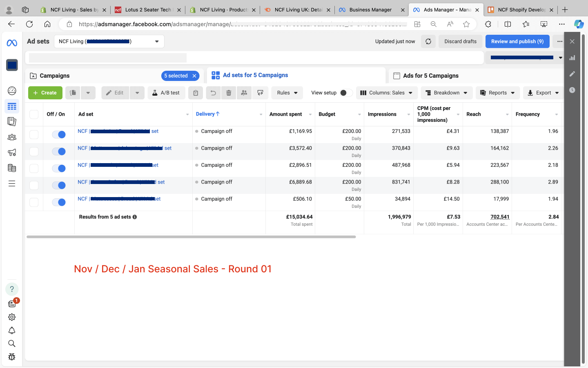Open the Advertising settings megaphone icon

pyautogui.click(x=12, y=153)
